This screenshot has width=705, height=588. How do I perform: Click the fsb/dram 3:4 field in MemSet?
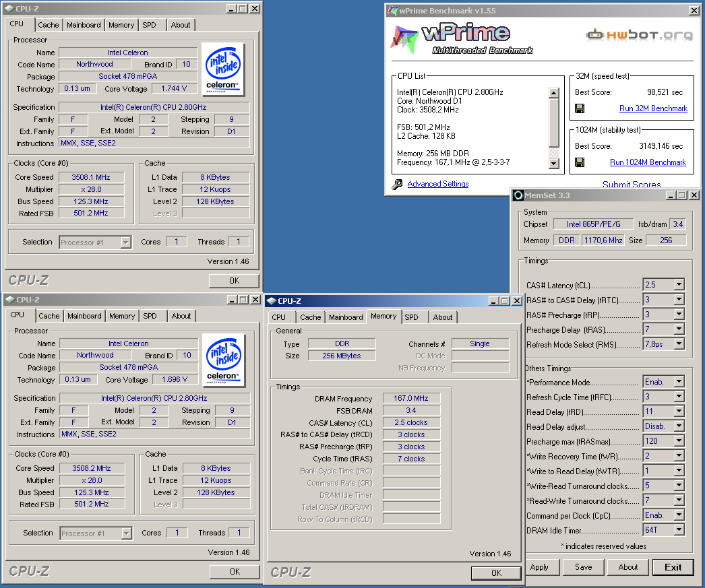678,224
